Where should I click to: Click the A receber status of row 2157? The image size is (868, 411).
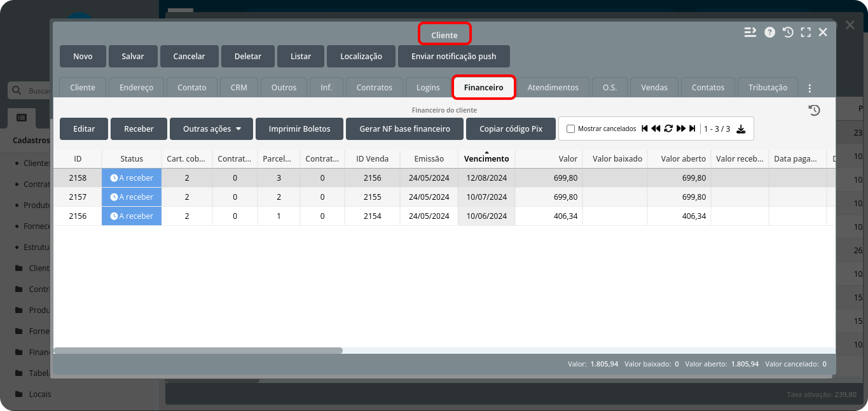point(132,197)
